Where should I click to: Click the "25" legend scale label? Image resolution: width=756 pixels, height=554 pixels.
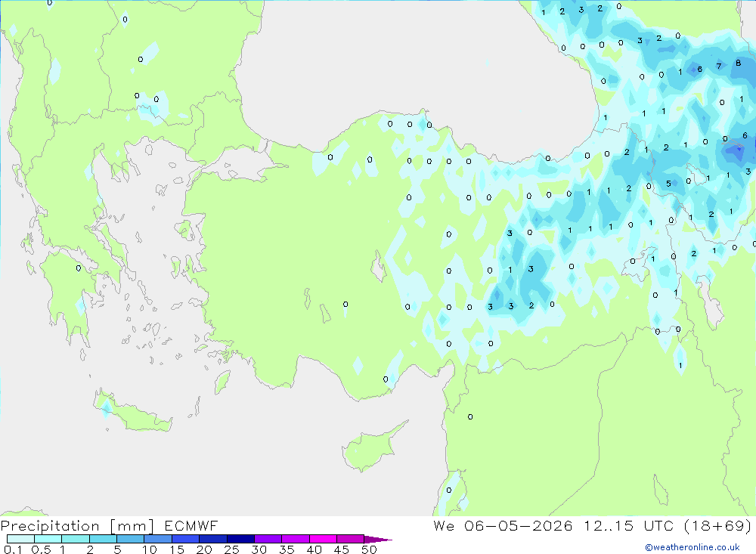tap(232, 549)
